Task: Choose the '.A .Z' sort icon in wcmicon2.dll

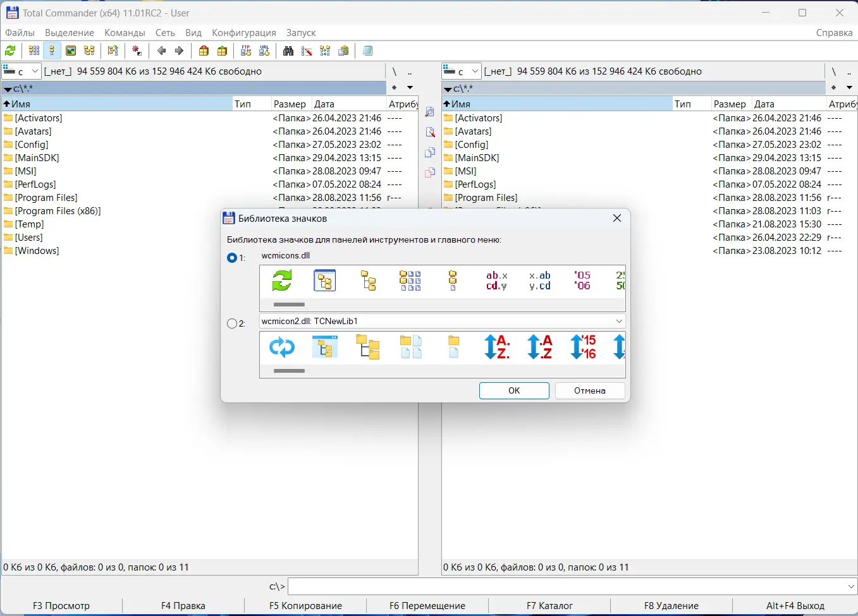Action: 540,347
